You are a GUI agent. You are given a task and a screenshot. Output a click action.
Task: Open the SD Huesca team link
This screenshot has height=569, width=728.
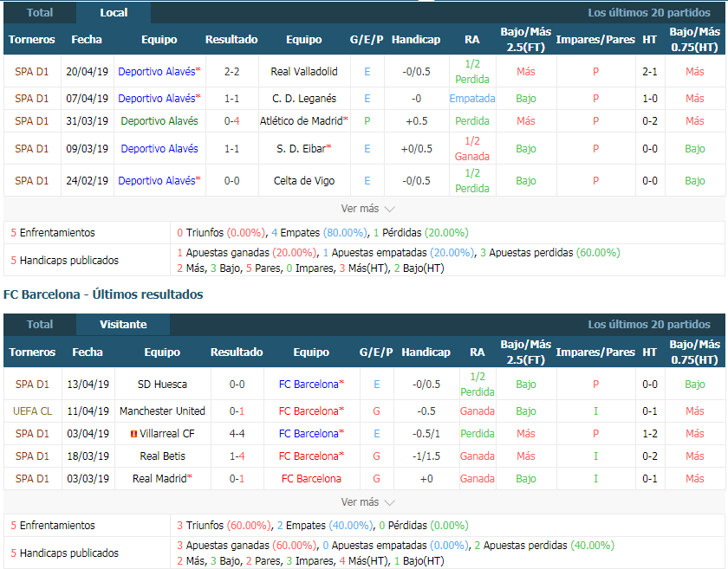[162, 385]
